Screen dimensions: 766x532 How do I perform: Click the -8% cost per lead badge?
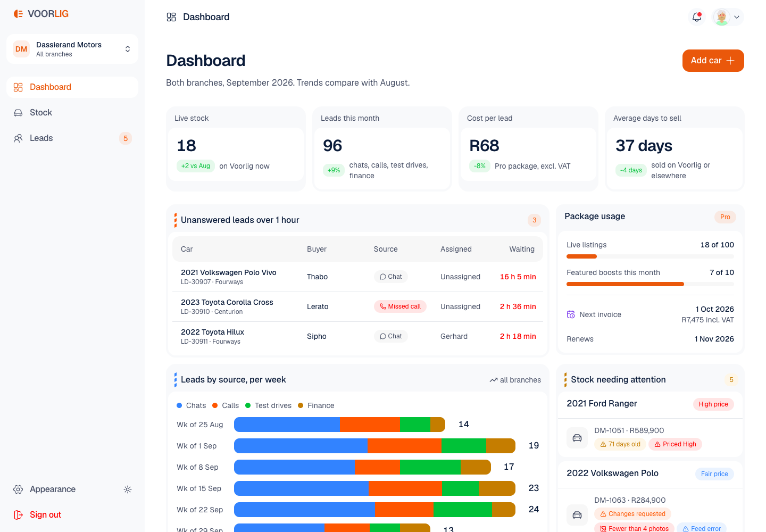coord(480,166)
